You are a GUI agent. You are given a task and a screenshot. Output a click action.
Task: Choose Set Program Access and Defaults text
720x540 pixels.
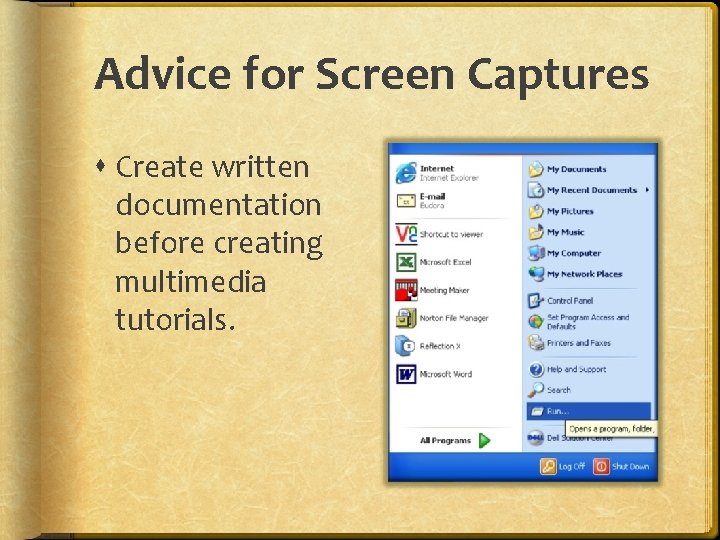pyautogui.click(x=588, y=322)
